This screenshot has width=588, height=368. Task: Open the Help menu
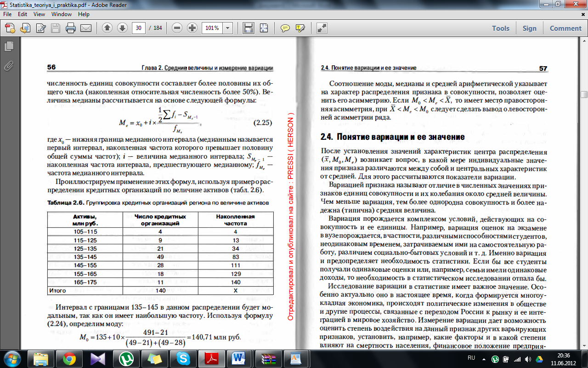84,14
